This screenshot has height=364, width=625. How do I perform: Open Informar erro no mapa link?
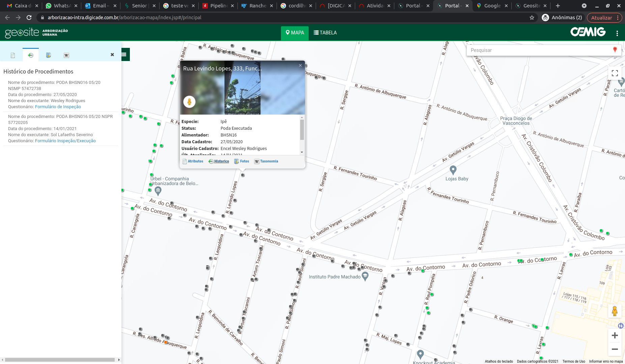click(606, 361)
